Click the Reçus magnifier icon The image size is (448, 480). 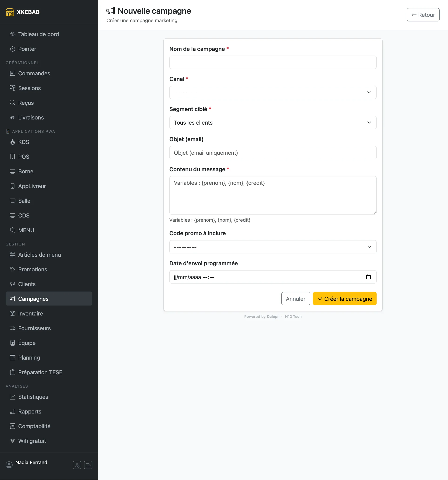tap(13, 103)
